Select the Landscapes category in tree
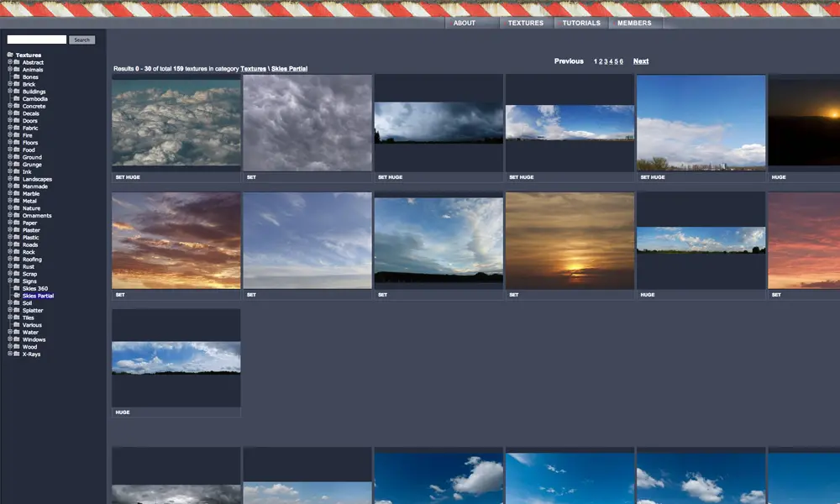 pyautogui.click(x=37, y=179)
